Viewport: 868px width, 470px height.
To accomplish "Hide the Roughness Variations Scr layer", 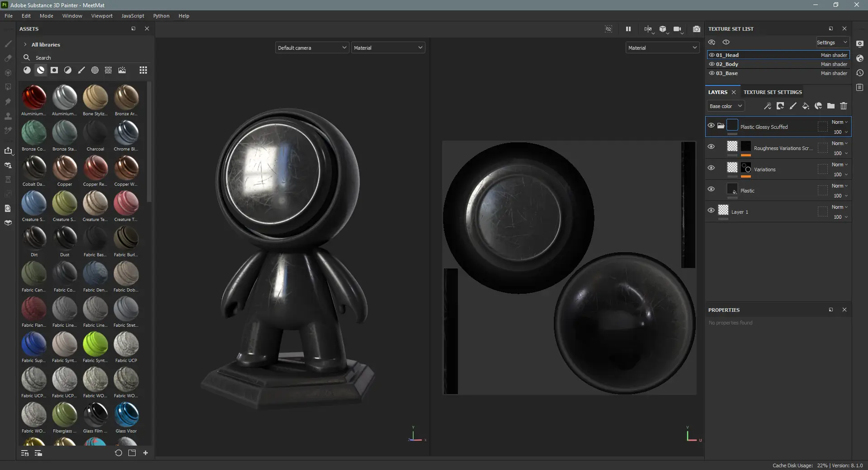I will click(711, 146).
